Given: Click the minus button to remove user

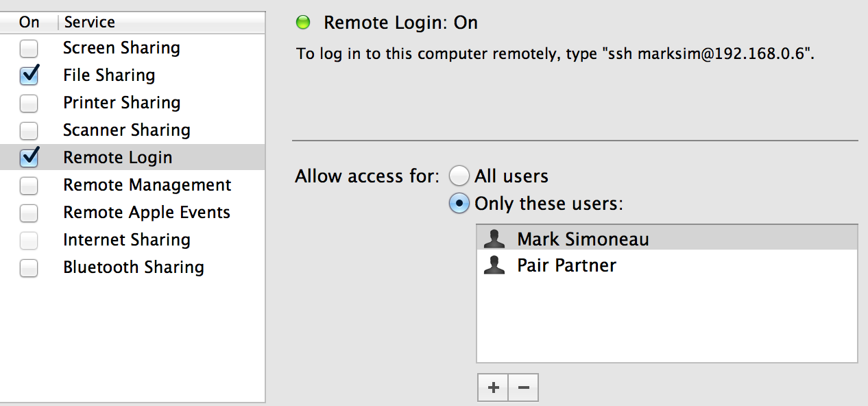Looking at the screenshot, I should click(524, 387).
